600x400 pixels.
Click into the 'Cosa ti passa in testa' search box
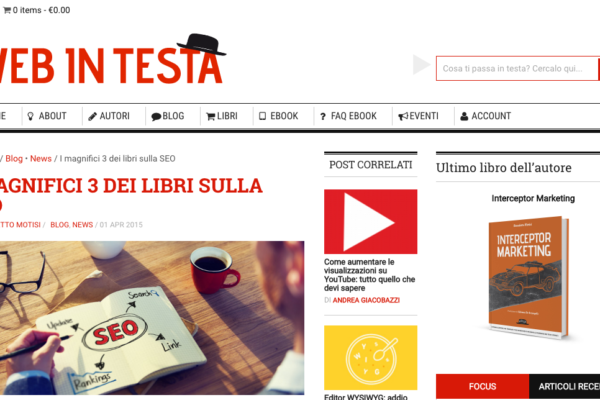(x=517, y=69)
